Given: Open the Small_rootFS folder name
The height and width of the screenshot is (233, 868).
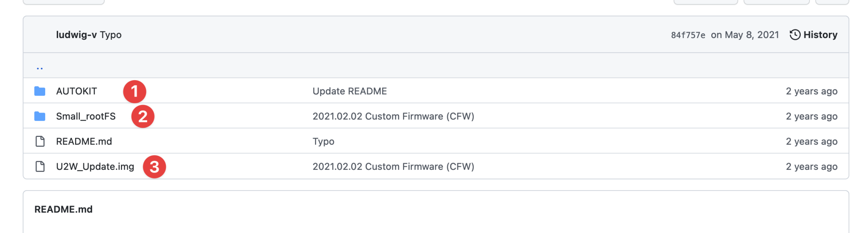Looking at the screenshot, I should coord(86,116).
